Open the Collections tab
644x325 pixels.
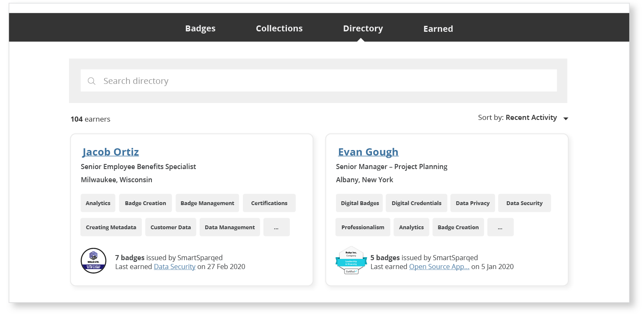[x=279, y=28]
